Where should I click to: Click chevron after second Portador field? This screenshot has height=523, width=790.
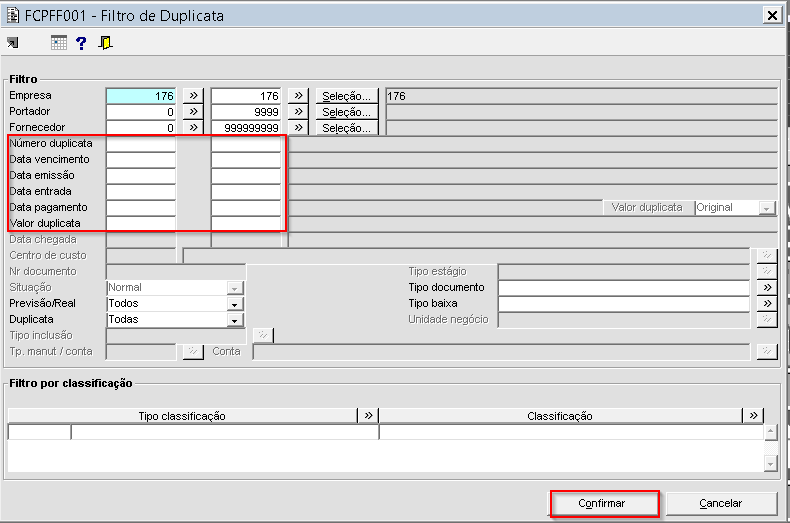298,112
